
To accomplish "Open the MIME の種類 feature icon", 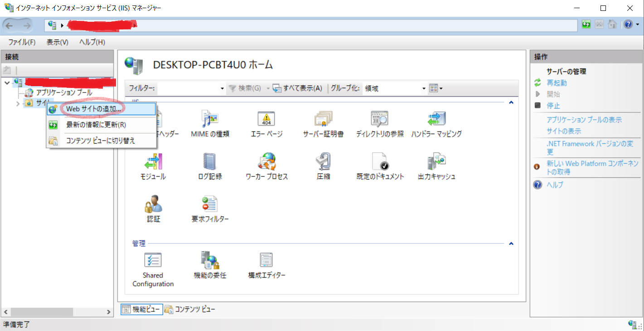I will tap(210, 123).
